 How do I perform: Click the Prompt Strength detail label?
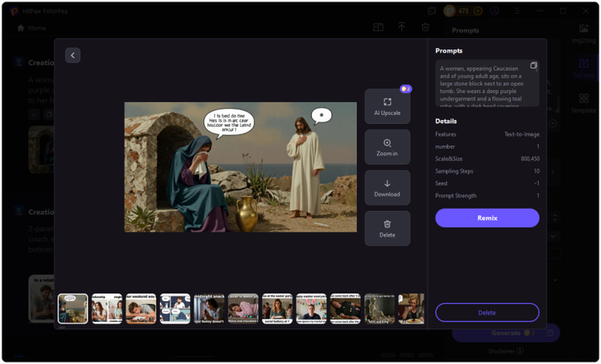[x=456, y=196]
